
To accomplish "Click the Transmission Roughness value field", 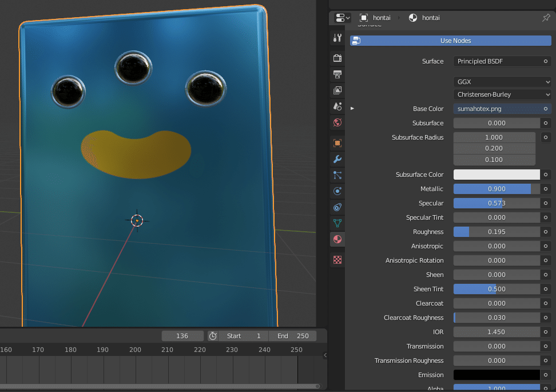I will [497, 361].
